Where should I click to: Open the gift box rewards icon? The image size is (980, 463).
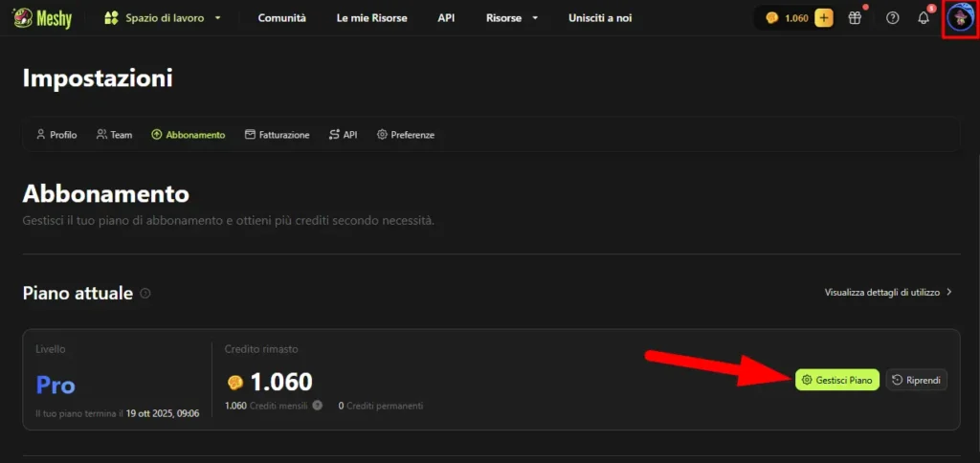click(x=855, y=18)
